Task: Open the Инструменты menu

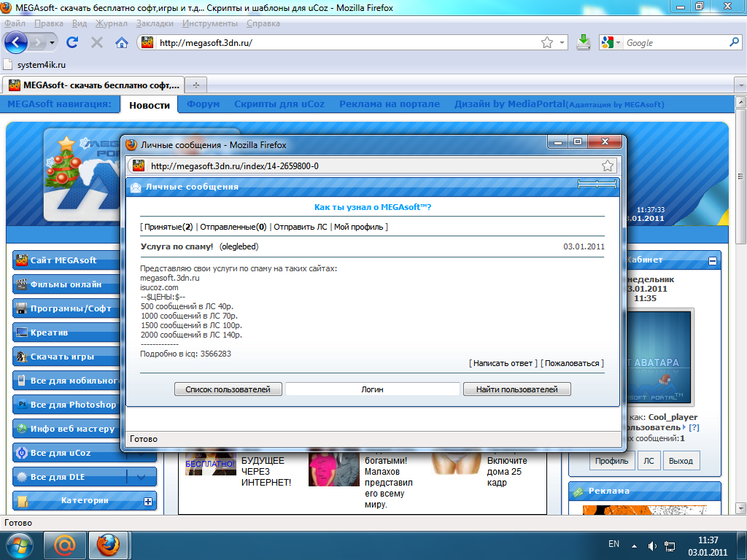Action: coord(209,23)
